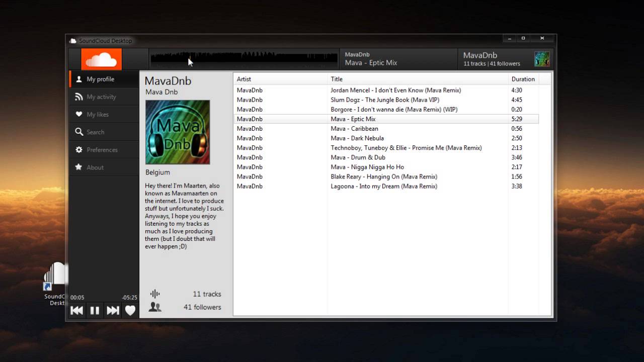Screen dimensions: 644x362
Task: Open My profile in sidebar
Action: pyautogui.click(x=104, y=79)
